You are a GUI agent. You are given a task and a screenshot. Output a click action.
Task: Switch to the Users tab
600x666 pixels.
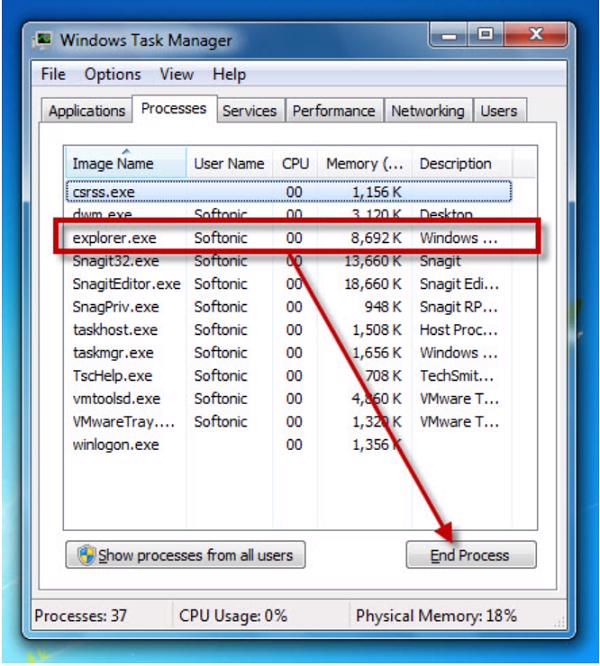pyautogui.click(x=499, y=111)
